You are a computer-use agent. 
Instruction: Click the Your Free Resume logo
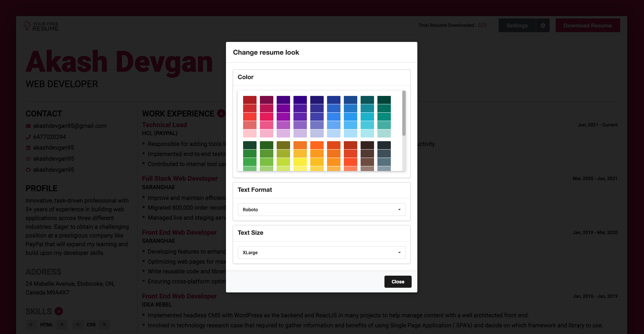point(41,26)
